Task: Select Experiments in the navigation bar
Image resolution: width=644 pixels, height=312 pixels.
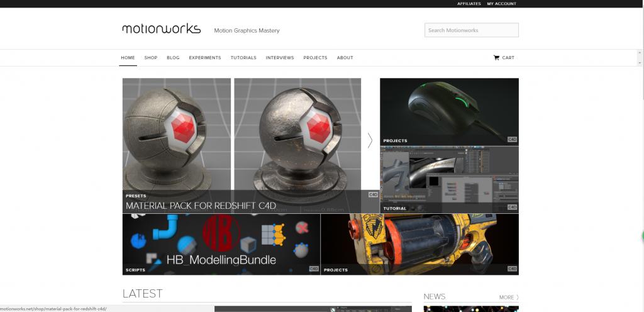Action: pyautogui.click(x=205, y=58)
